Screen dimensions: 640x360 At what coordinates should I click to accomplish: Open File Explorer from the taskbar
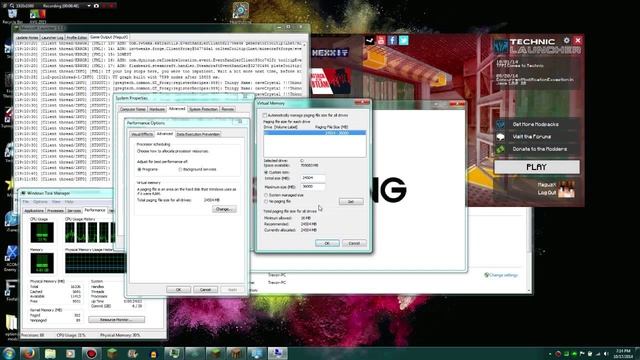tap(50, 353)
